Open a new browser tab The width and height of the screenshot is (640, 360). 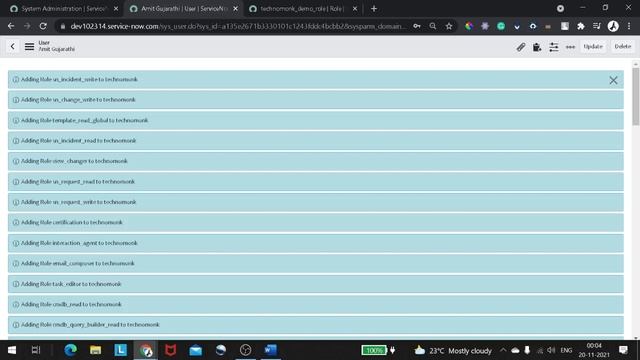(x=374, y=9)
